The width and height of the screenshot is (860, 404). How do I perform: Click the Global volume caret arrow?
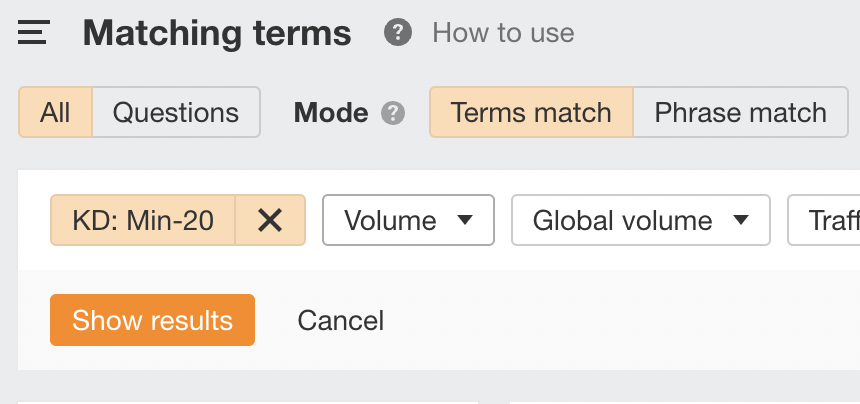(740, 220)
